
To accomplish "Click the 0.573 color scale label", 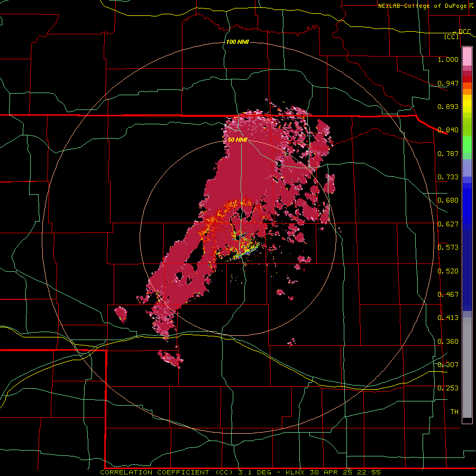I will click(448, 248).
